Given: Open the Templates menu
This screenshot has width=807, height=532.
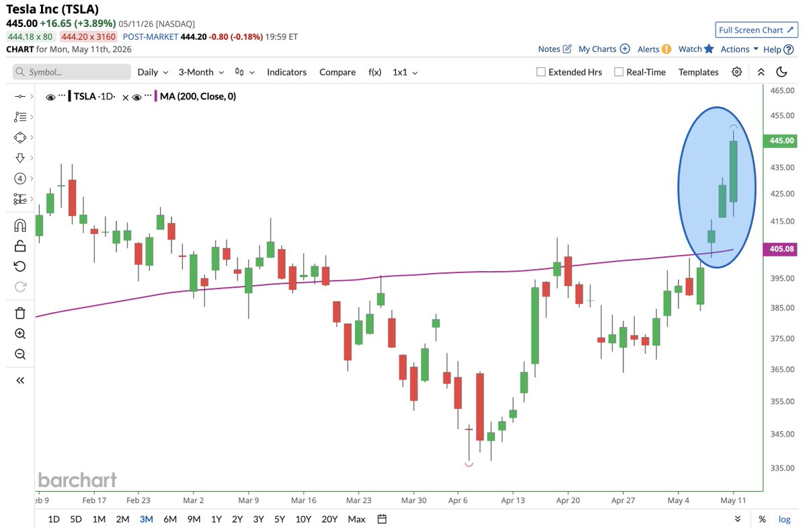Looking at the screenshot, I should [x=699, y=72].
